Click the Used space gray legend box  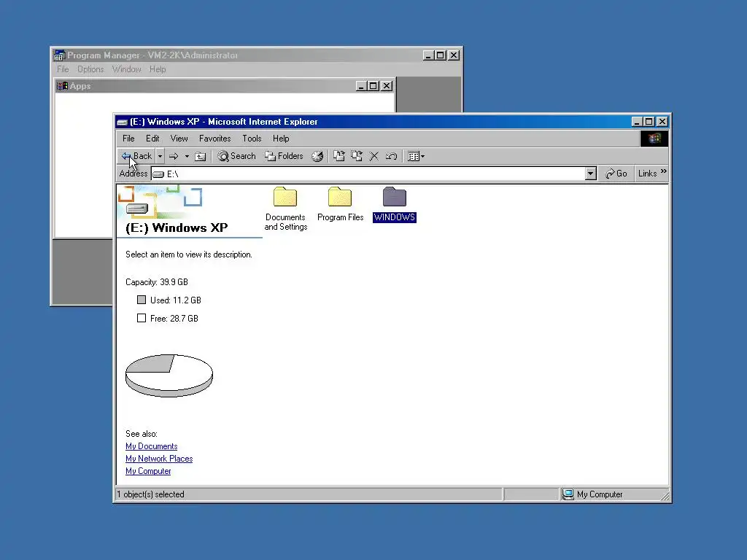pyautogui.click(x=142, y=300)
